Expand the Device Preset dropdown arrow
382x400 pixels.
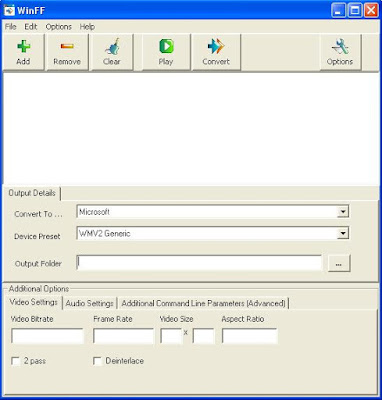(342, 233)
